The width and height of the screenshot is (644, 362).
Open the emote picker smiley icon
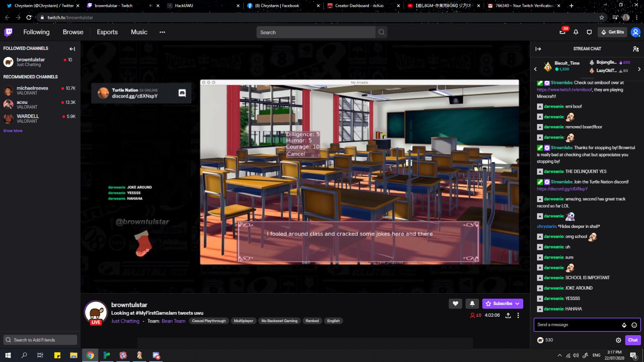(x=634, y=325)
